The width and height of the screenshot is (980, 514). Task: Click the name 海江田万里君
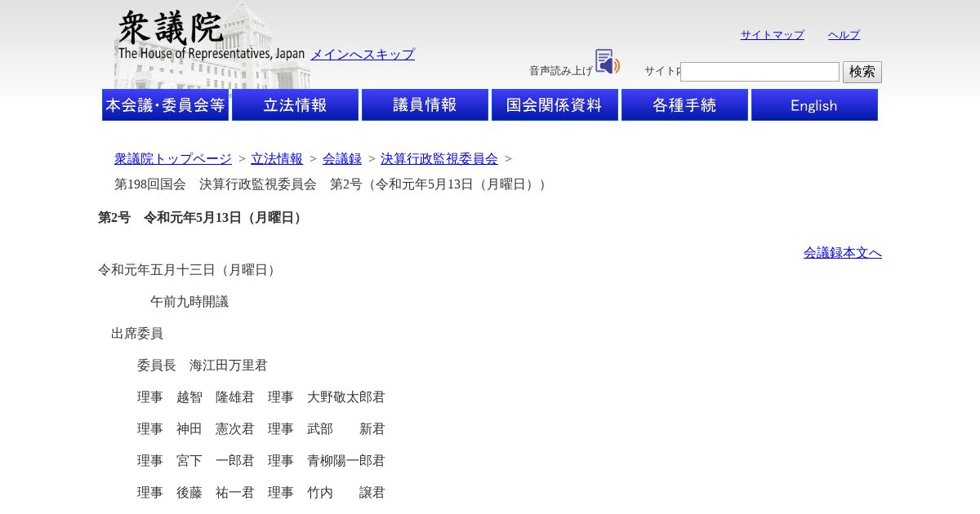pos(229,365)
